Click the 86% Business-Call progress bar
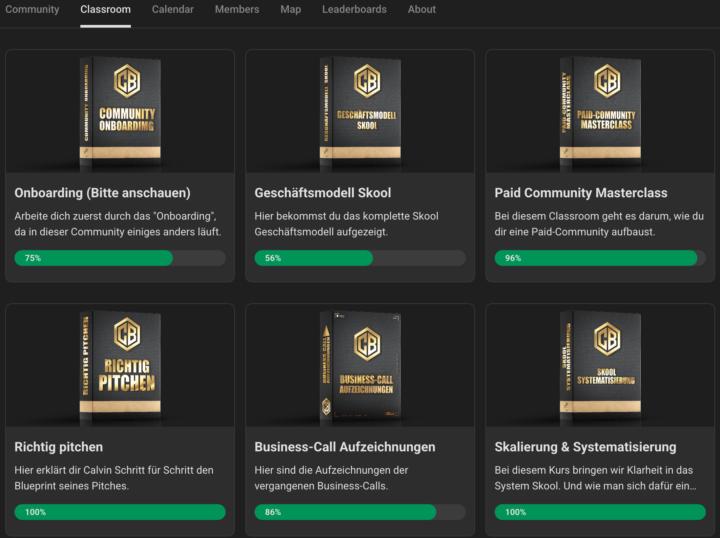The image size is (720, 538). coord(360,512)
